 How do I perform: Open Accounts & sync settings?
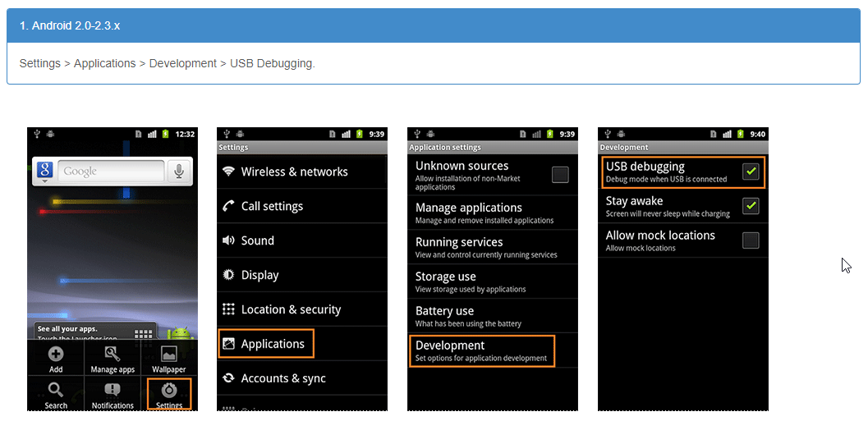(x=301, y=378)
